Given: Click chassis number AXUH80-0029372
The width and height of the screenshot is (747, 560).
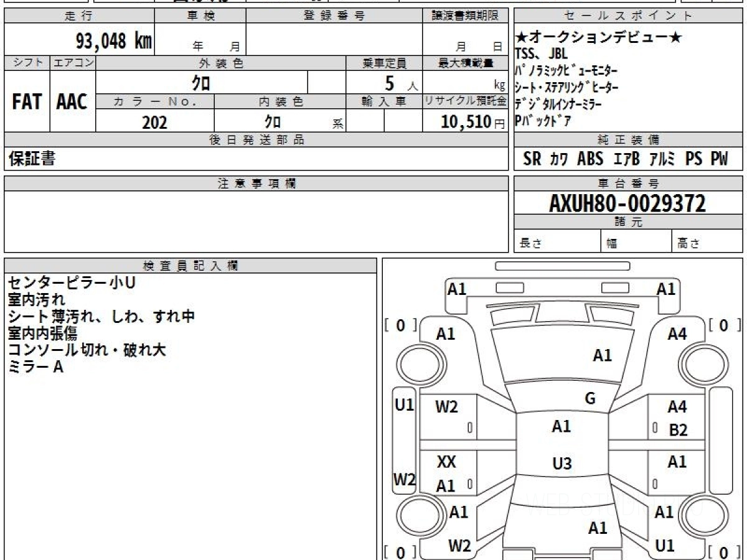Looking at the screenshot, I should 627,203.
